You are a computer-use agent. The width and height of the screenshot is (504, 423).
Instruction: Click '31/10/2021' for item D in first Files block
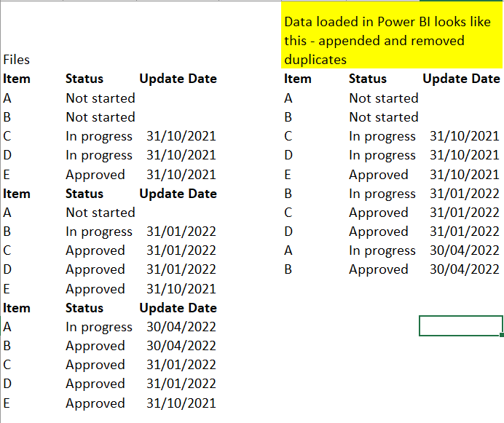[181, 155]
